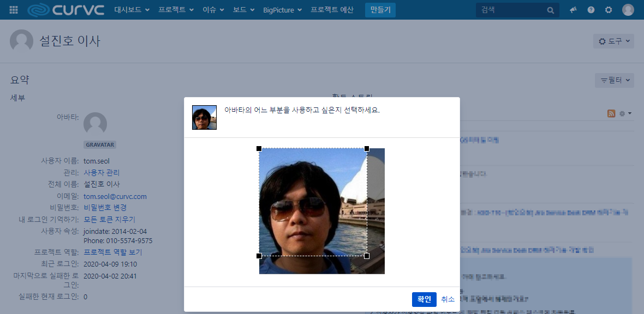Click the avatar preview thumbnail in dialog
644x314 pixels.
pyautogui.click(x=205, y=118)
